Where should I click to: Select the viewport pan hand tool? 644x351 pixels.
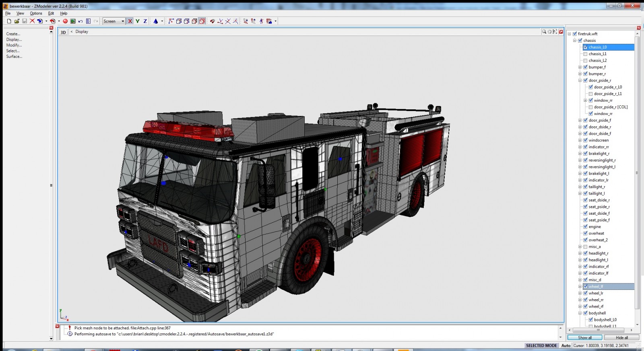click(x=549, y=32)
